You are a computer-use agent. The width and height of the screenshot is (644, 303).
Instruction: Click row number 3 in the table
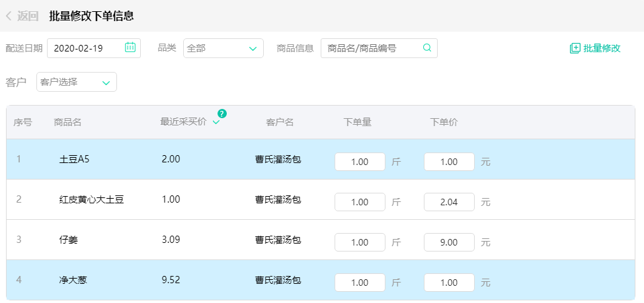point(19,240)
